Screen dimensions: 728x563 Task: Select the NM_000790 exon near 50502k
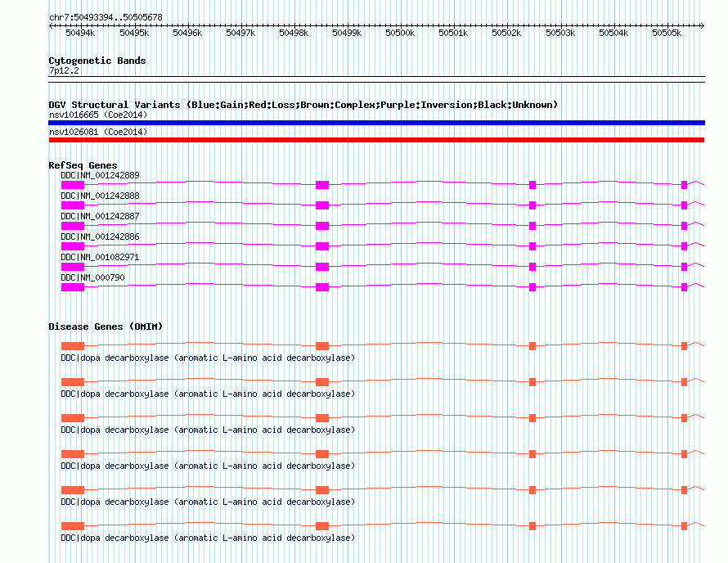[533, 287]
